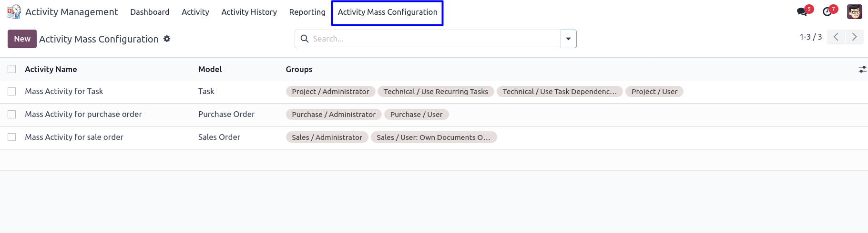Viewport: 868px width, 233px height.
Task: Click the search magnifier icon
Action: (305, 39)
